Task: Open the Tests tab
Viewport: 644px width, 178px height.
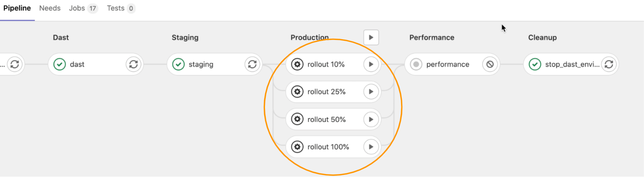Action: coord(121,8)
